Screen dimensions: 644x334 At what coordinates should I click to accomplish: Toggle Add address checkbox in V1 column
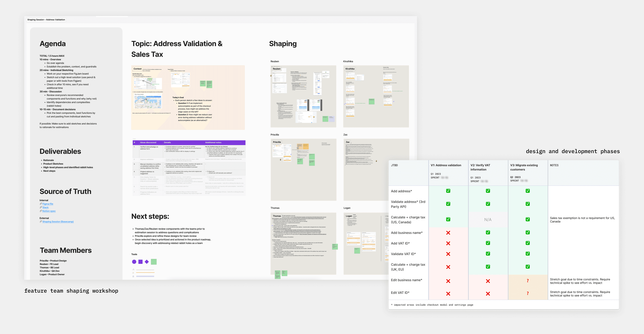(448, 191)
